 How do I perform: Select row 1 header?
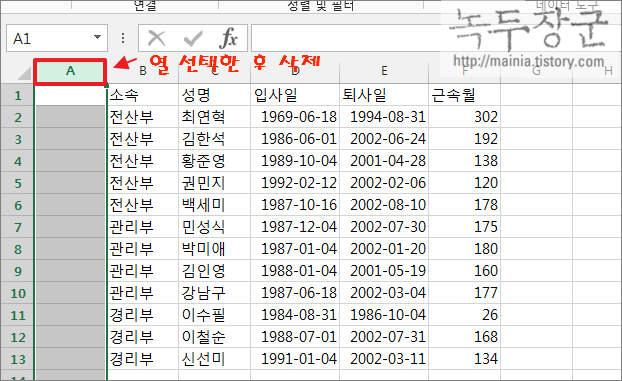[17, 95]
